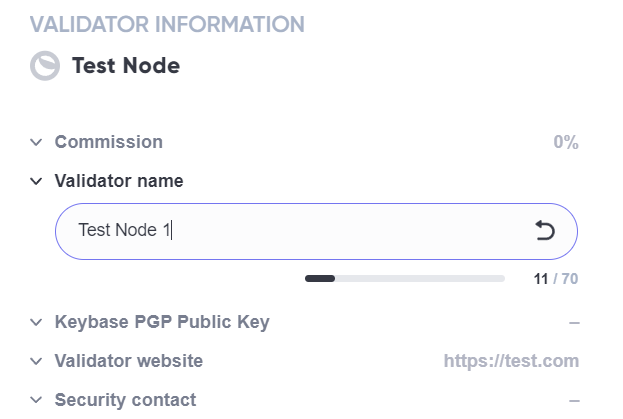Click the Validator Information heading
Image resolution: width=623 pixels, height=419 pixels.
tap(167, 23)
